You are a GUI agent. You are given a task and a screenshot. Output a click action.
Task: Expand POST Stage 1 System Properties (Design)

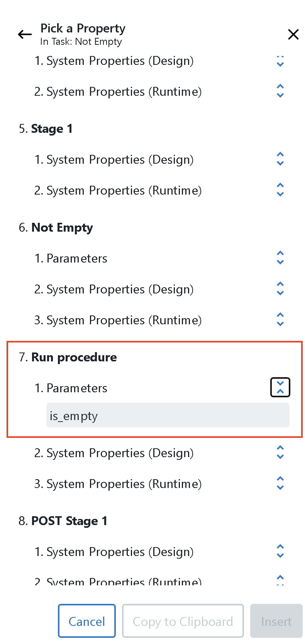tap(280, 551)
